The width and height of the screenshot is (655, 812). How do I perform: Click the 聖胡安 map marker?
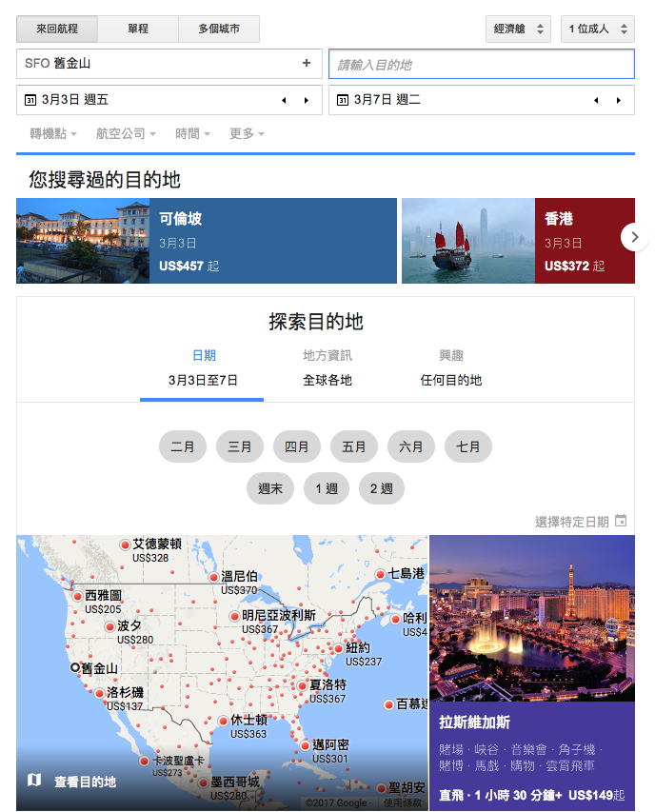pyautogui.click(x=381, y=788)
